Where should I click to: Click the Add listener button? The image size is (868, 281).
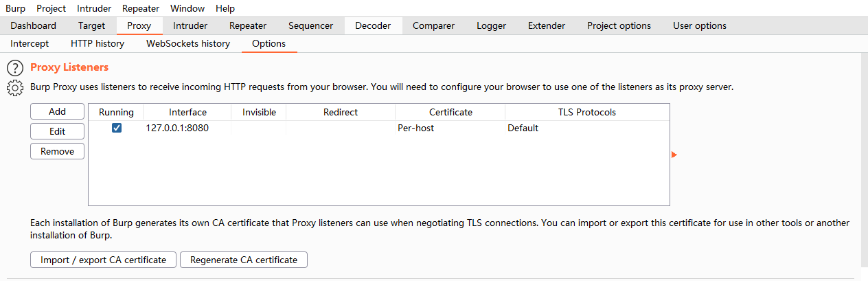[57, 111]
